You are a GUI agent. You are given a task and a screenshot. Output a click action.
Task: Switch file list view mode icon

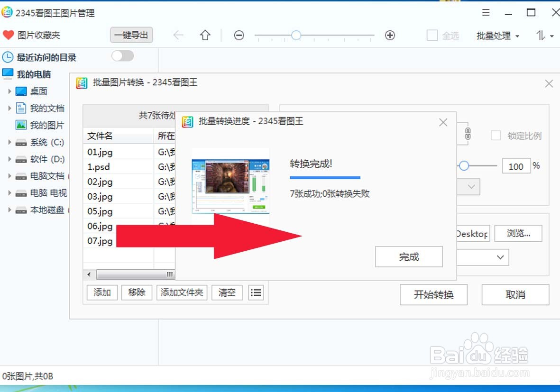[256, 293]
